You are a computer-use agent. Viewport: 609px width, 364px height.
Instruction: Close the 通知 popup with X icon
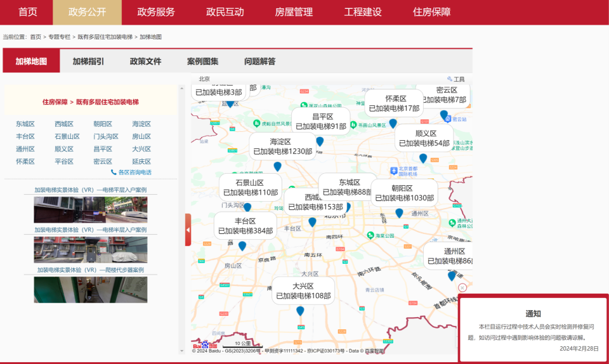point(462,287)
